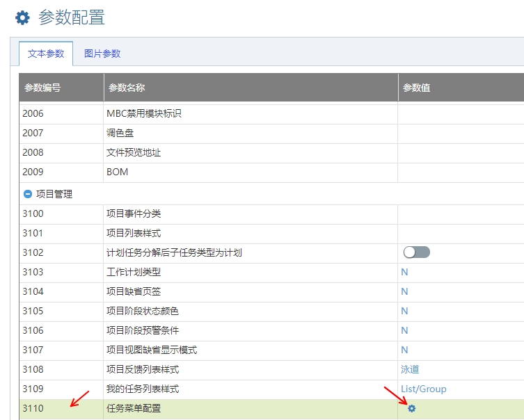Open the gear settings icon for 任务菜单配置
Screen dimensions: 524x420
[x=411, y=408]
